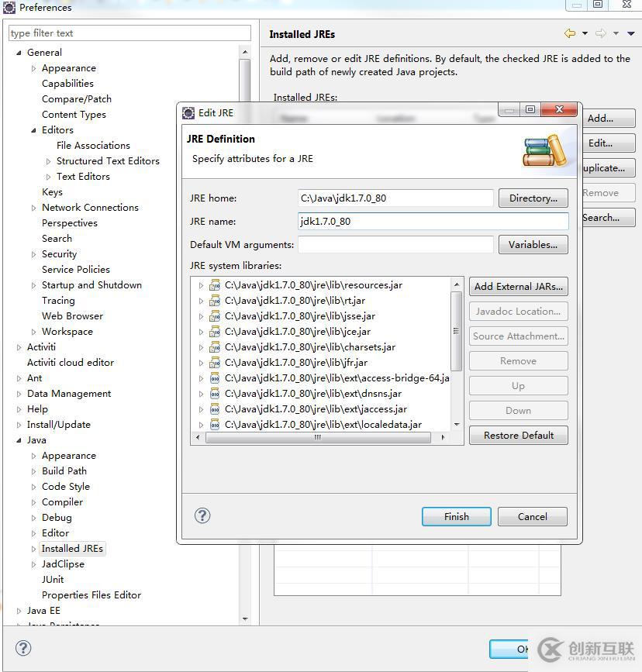Click the Edit JRE dialog title icon
Image resolution: width=642 pixels, height=672 pixels.
coord(188,112)
